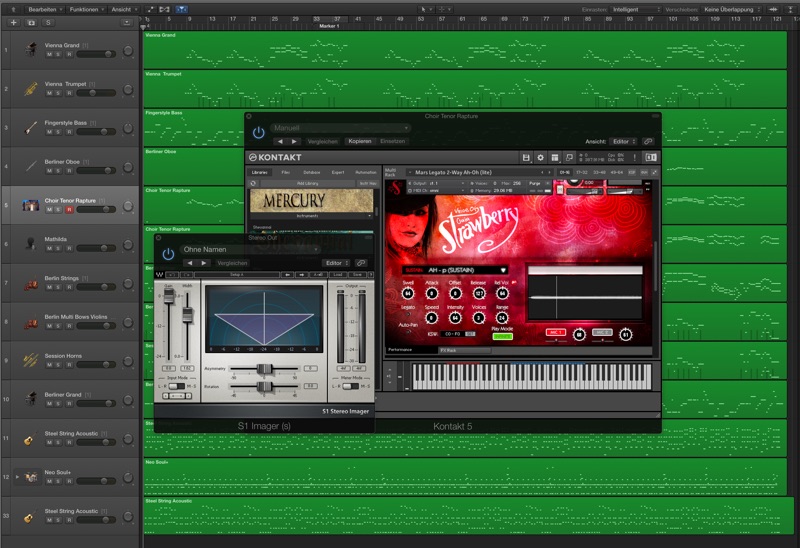
Task: Click the Flex show/hide icon in toolbar
Action: tap(164, 9)
